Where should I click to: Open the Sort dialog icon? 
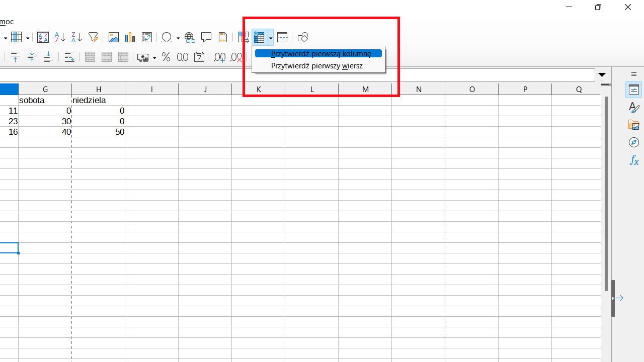pyautogui.click(x=43, y=37)
